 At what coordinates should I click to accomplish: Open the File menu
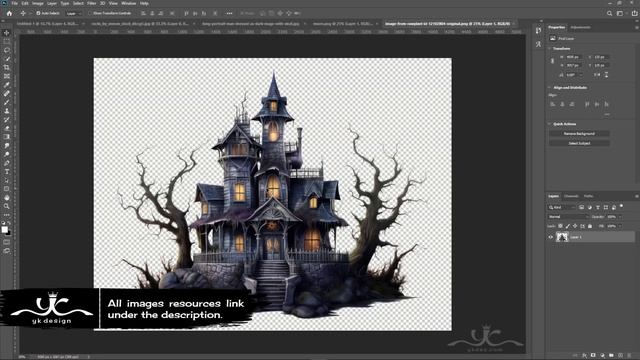point(14,3)
